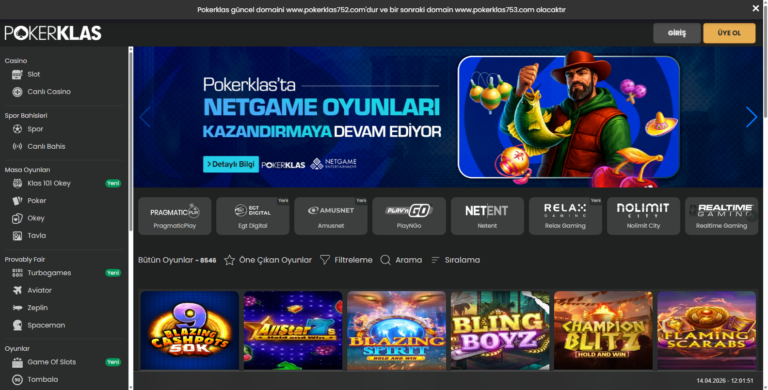This screenshot has height=390, width=768.
Task: Open Blazing Spirit game thumbnail
Action: pyautogui.click(x=397, y=330)
